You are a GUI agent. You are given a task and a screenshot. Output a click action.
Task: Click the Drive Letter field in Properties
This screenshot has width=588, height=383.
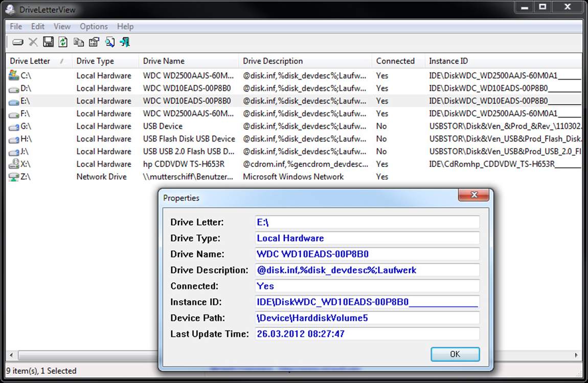click(x=367, y=222)
